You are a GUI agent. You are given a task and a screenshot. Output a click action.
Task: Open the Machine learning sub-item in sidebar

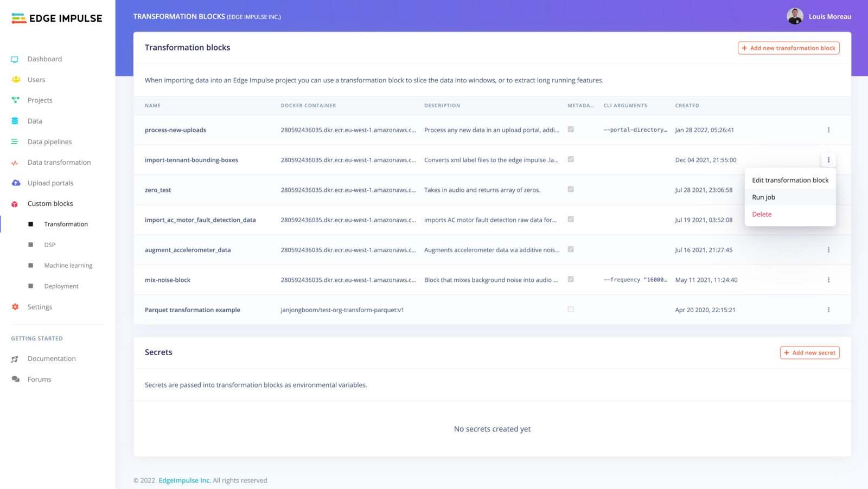[68, 266]
